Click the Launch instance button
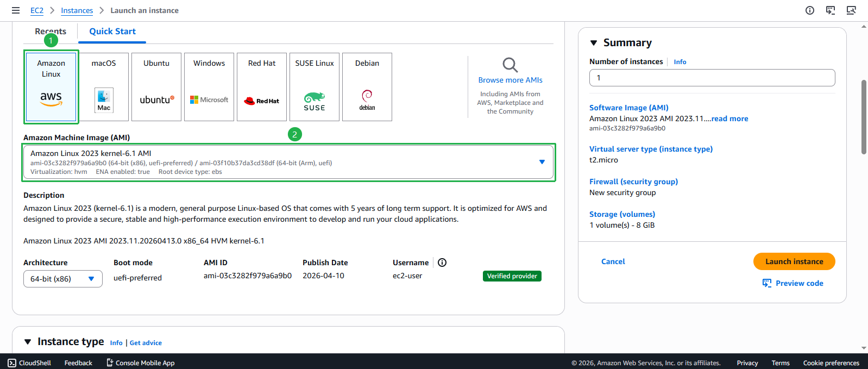The height and width of the screenshot is (369, 868). pos(794,261)
